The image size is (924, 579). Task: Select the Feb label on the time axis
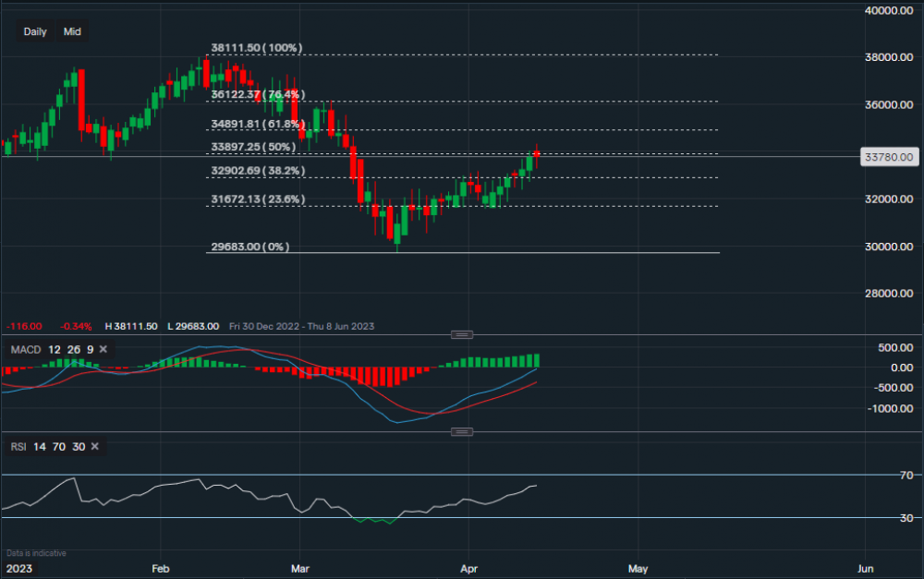[160, 569]
